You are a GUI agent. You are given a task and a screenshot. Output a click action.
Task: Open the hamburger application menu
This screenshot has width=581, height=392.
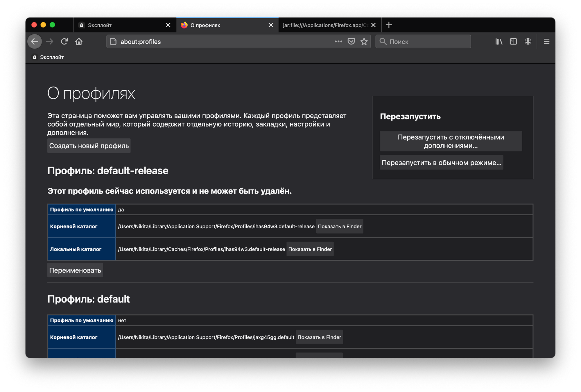[x=546, y=42]
